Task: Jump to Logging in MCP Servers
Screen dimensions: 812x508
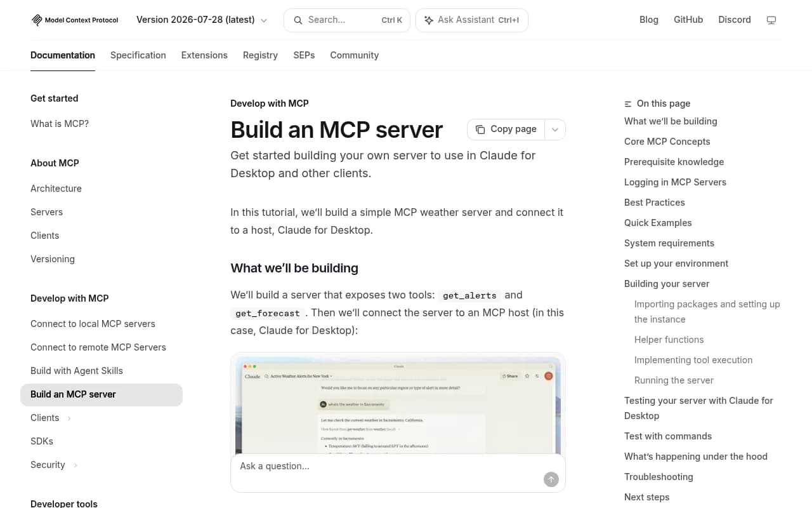Action: point(675,182)
